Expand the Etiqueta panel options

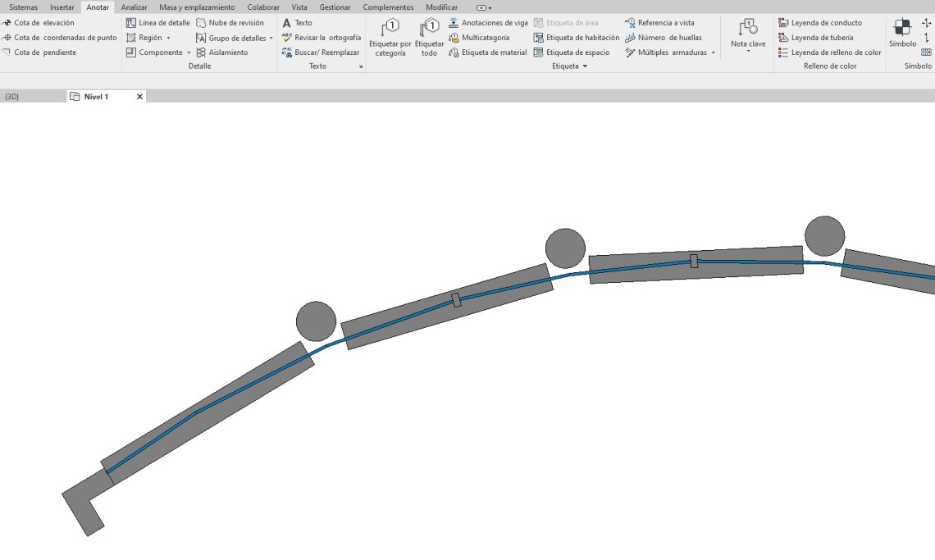click(585, 66)
